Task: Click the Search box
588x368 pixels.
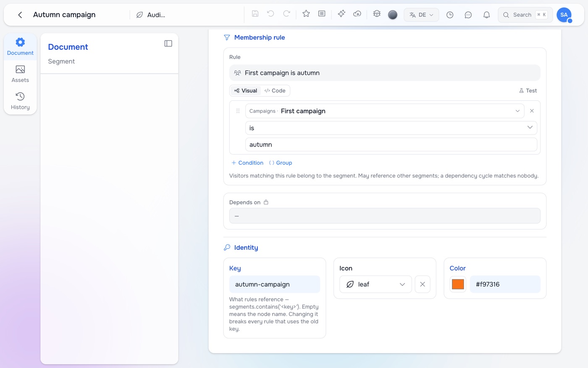Action: coord(525,15)
